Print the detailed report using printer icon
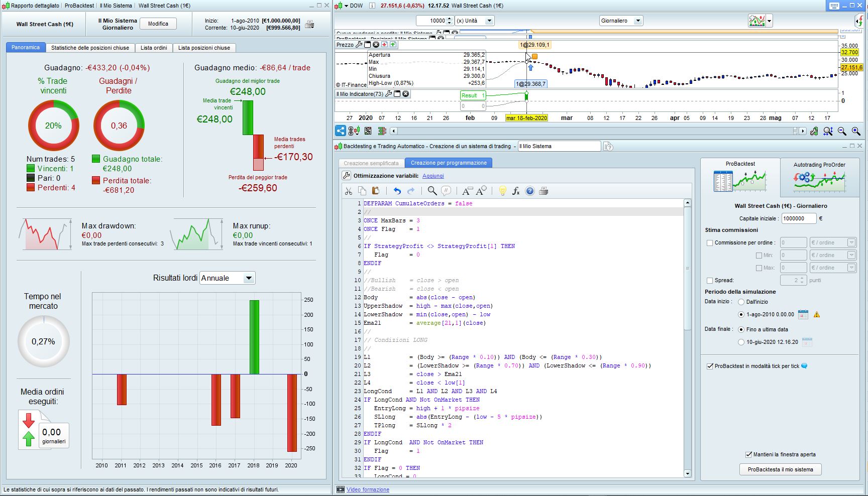 (309, 24)
